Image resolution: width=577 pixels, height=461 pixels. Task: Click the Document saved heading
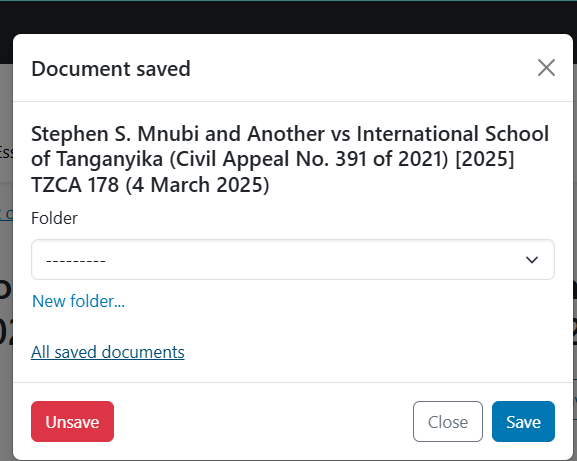(111, 69)
